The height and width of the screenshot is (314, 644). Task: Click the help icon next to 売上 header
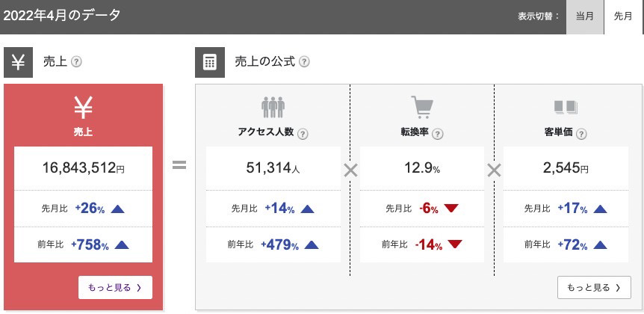(x=75, y=62)
